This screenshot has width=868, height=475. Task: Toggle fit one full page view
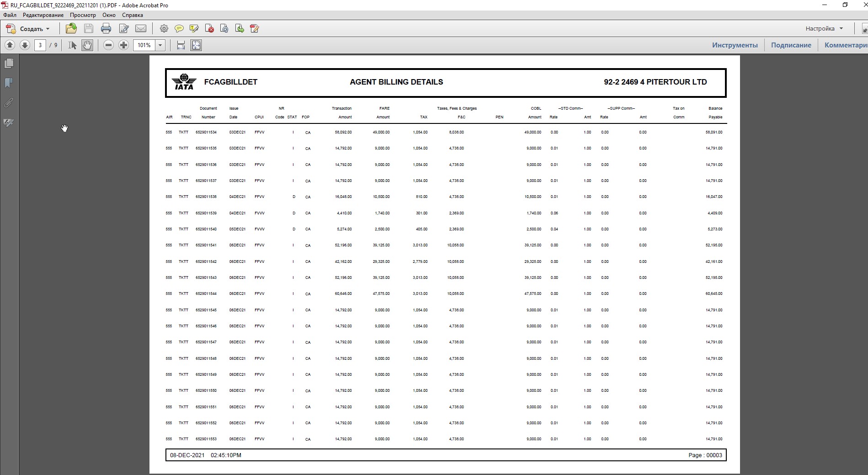tap(196, 45)
